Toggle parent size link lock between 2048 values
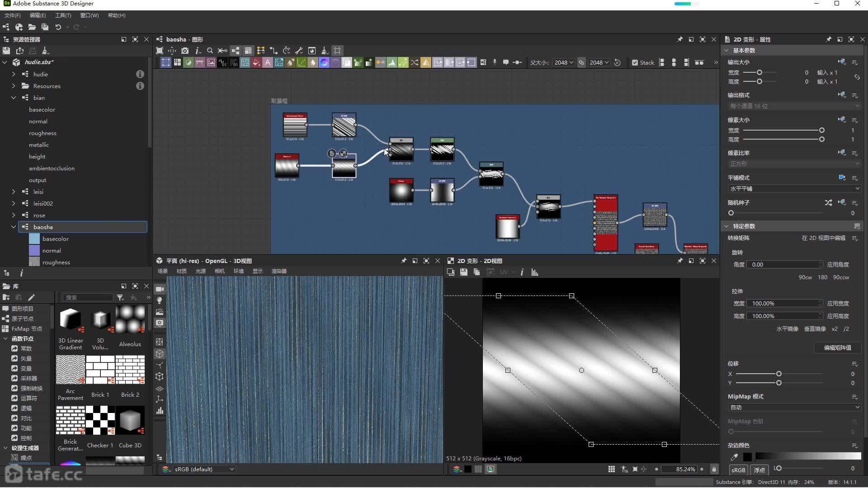 pyautogui.click(x=581, y=62)
